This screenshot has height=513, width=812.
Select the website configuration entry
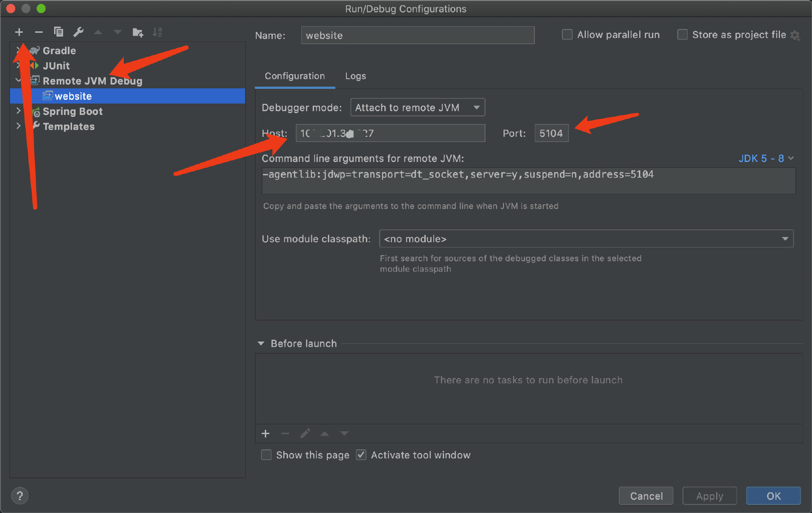tap(127, 96)
